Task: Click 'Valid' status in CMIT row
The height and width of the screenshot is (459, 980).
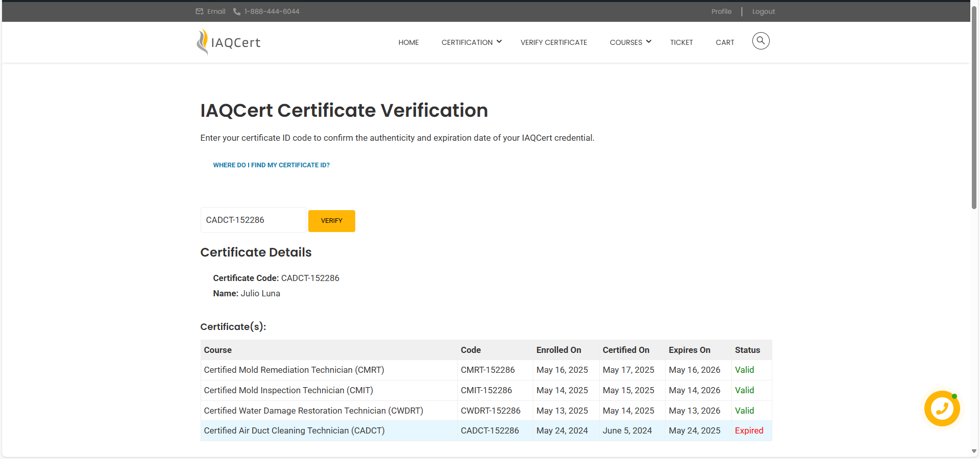Action: (x=744, y=390)
